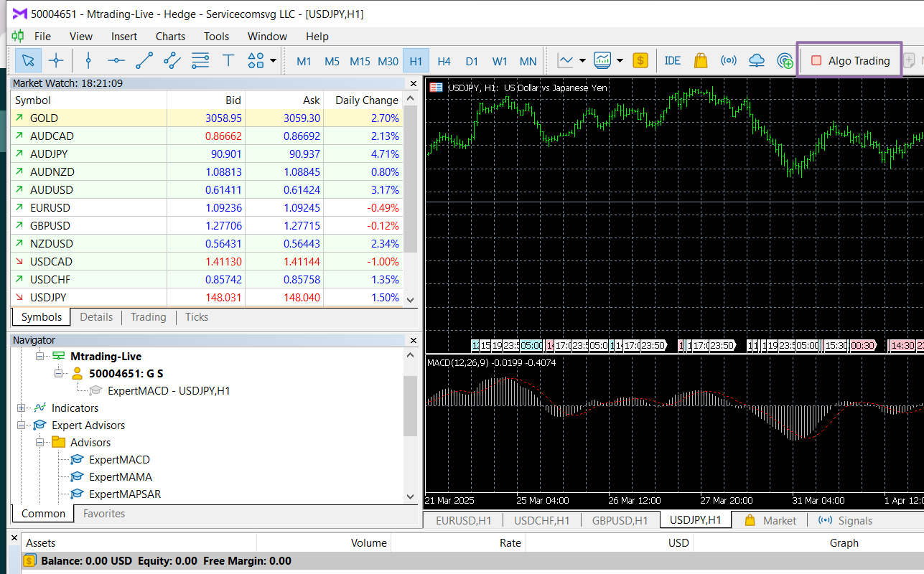Close the Market Watch panel
The image size is (924, 574).
click(412, 83)
